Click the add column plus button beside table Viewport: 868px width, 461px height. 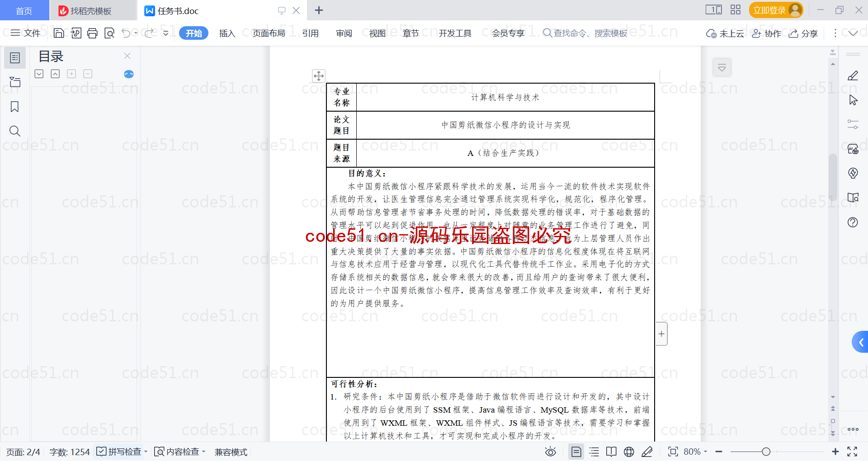[661, 334]
